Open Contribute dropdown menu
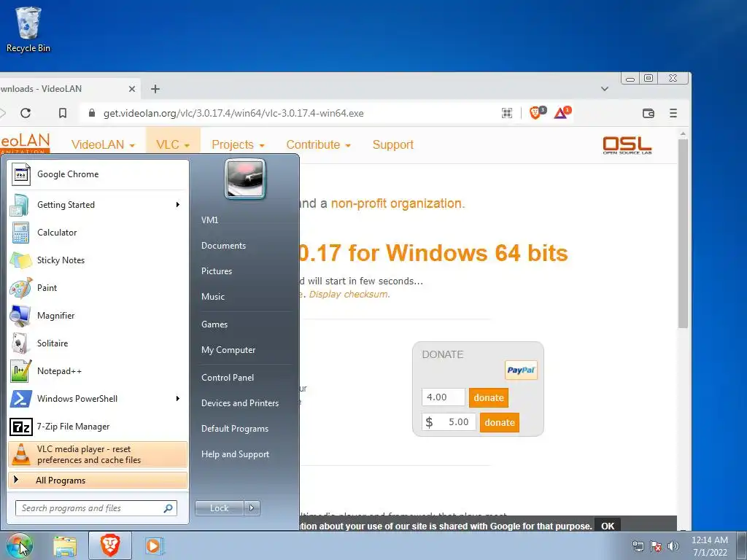The height and width of the screenshot is (560, 747). (x=318, y=145)
